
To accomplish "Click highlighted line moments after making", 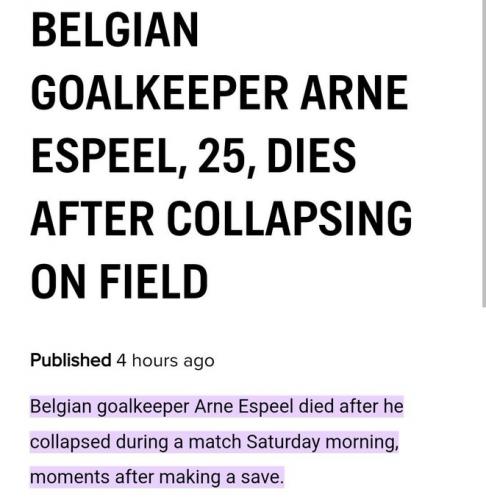I will click(157, 477).
